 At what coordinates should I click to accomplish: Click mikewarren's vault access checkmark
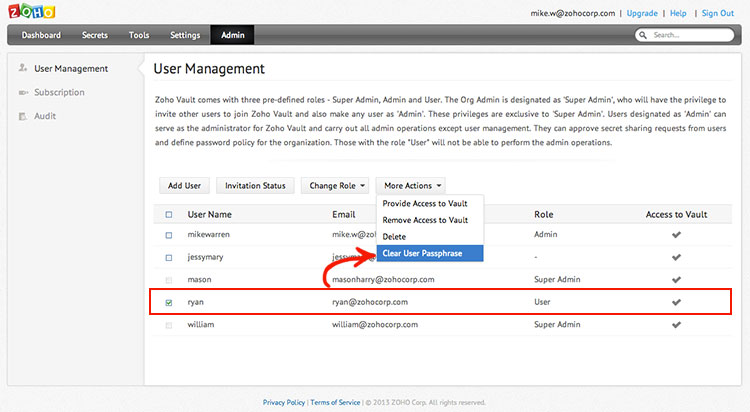click(x=676, y=235)
